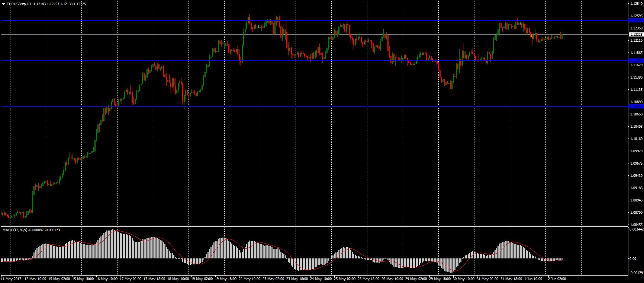Click the 30 May 10:00 time label
644x283 pixels.
tap(464, 279)
